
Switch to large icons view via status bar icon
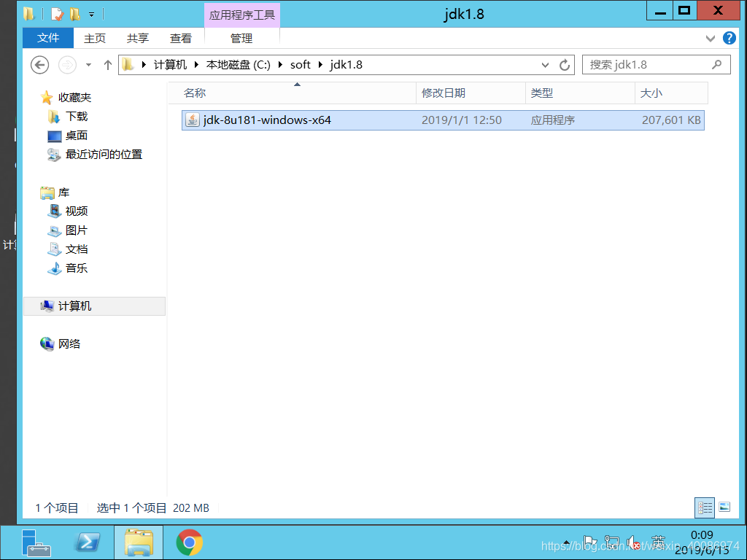[724, 507]
